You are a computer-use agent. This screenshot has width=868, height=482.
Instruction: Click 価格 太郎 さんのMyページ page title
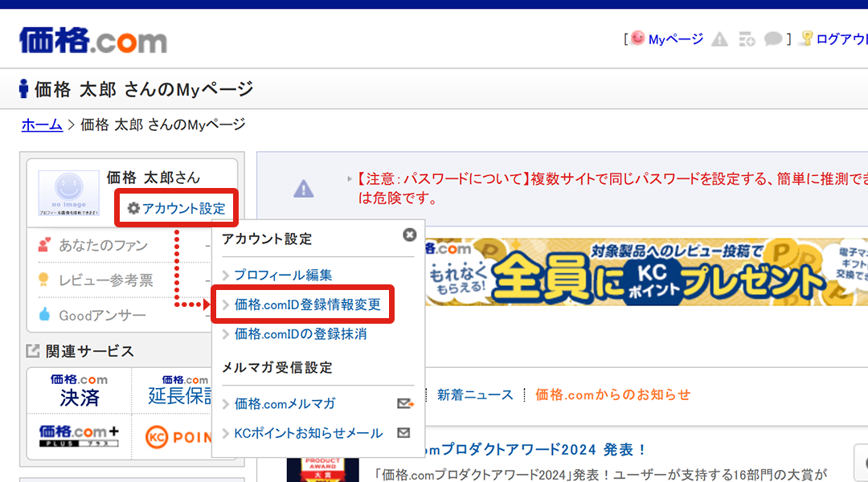[144, 88]
